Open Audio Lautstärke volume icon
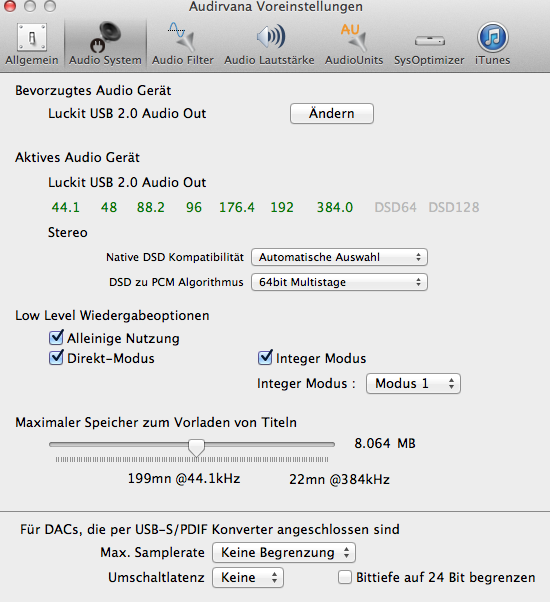550x602 pixels. 270,36
